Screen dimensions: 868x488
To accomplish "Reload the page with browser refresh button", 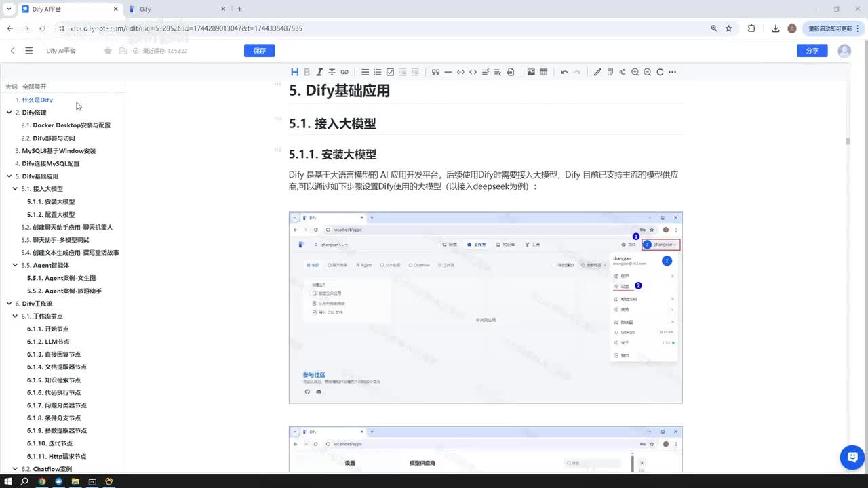I will [x=43, y=28].
